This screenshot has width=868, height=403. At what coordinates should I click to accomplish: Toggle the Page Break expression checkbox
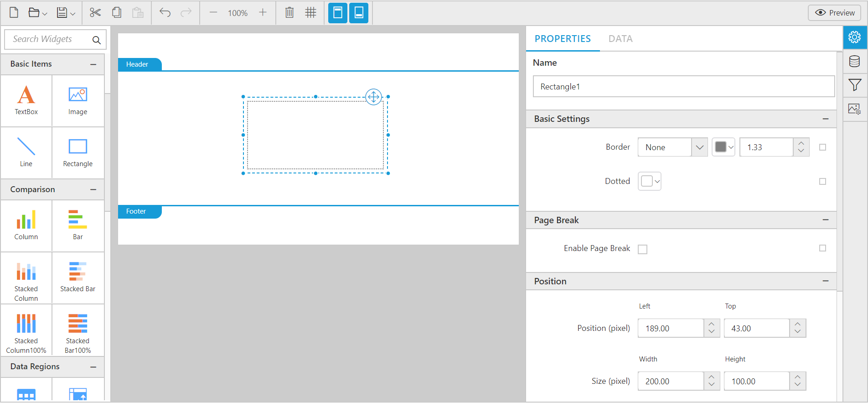(823, 248)
